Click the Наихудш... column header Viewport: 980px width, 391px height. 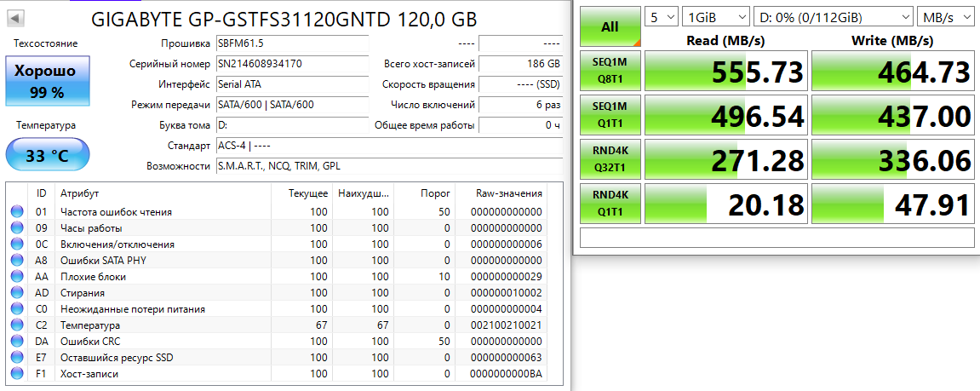[x=363, y=193]
